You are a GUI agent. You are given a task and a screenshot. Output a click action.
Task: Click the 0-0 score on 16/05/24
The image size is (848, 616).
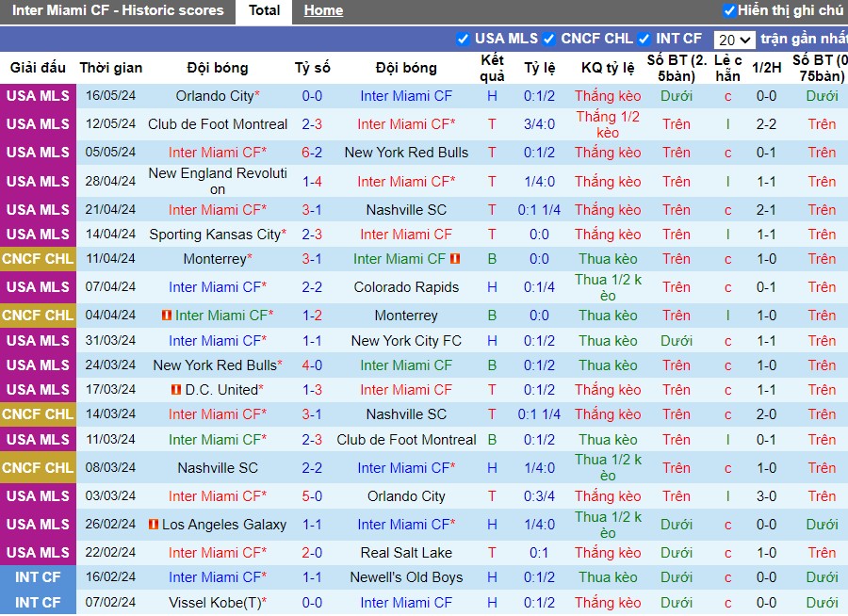pos(312,96)
